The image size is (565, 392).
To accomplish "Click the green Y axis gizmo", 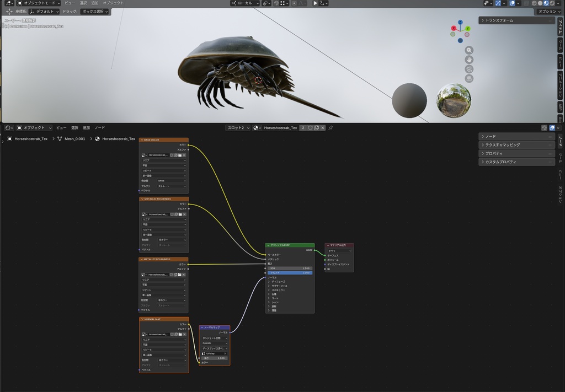I will (x=468, y=29).
